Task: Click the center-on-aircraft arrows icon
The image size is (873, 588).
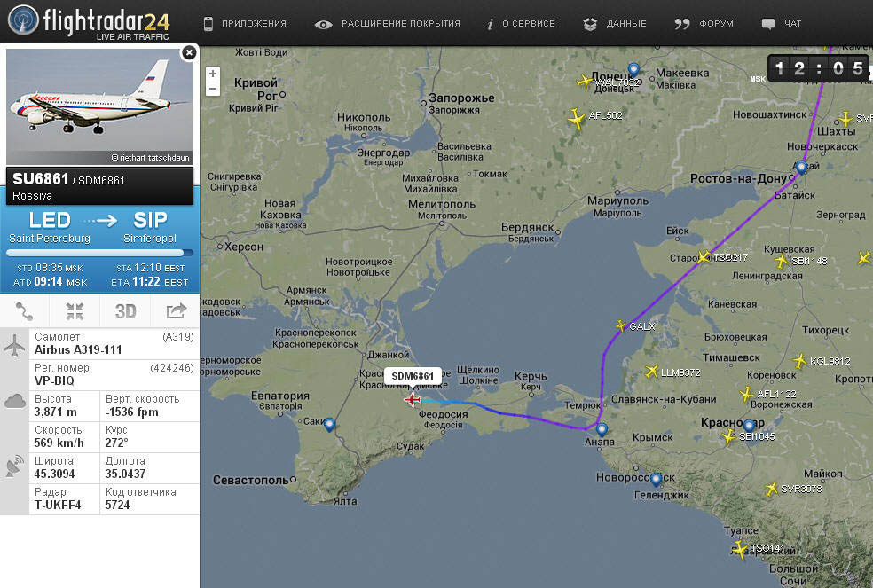Action: tap(75, 311)
